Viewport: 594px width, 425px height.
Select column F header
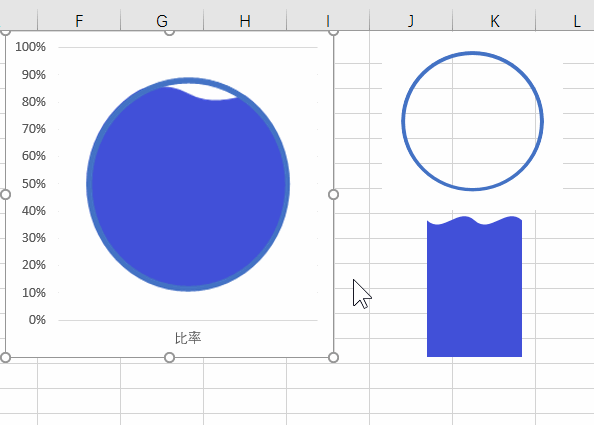point(79,20)
